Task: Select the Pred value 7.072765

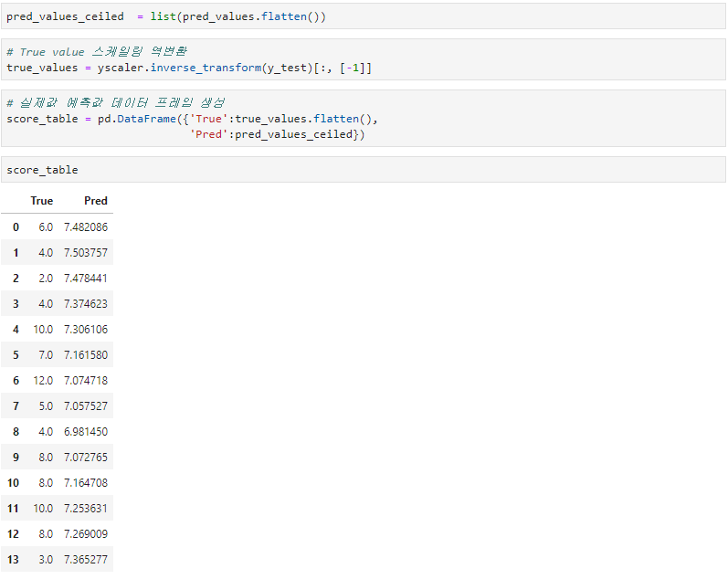Action: coord(86,457)
